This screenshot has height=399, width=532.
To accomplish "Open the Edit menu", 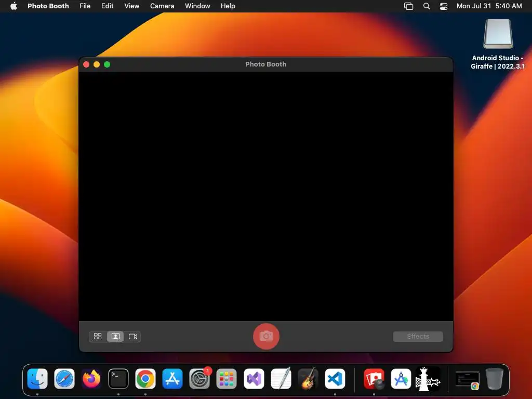I will pyautogui.click(x=107, y=6).
